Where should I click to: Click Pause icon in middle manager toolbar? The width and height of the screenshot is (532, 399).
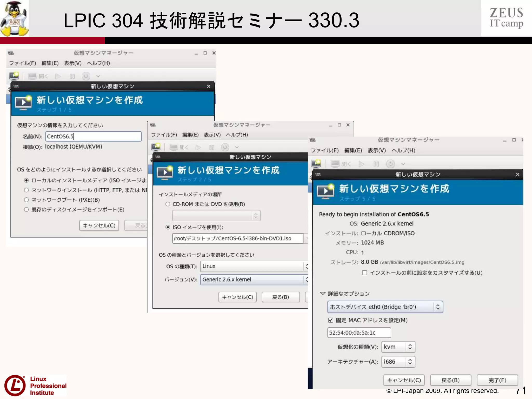coord(212,147)
